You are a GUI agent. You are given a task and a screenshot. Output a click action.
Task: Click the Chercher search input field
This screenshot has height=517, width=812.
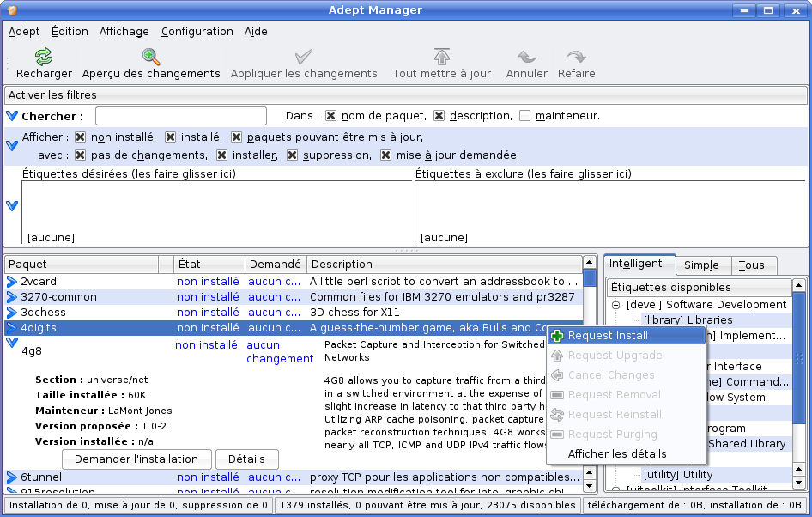point(181,116)
